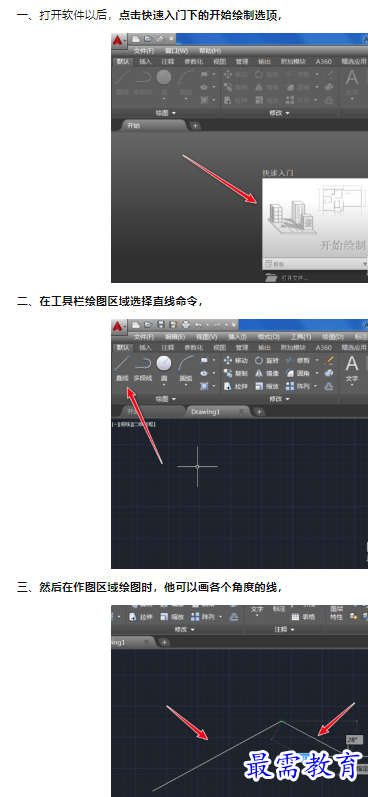368x797 pixels.
Task: Open the 工具(T) menu in step two
Action: [x=301, y=337]
